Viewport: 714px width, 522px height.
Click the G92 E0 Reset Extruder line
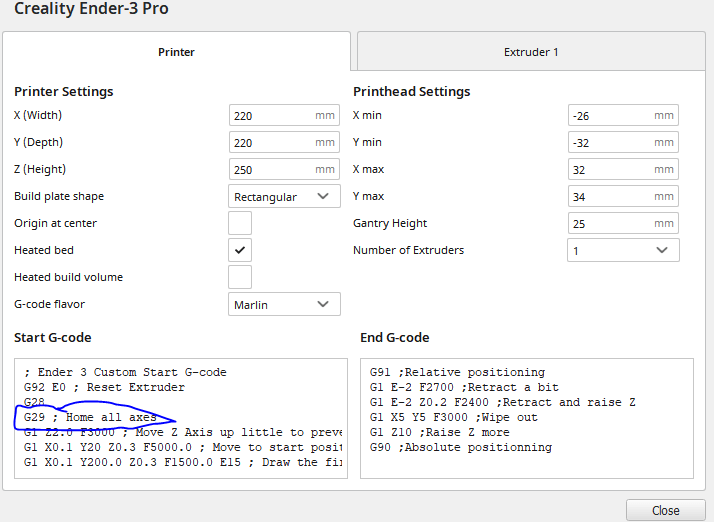[104, 387]
